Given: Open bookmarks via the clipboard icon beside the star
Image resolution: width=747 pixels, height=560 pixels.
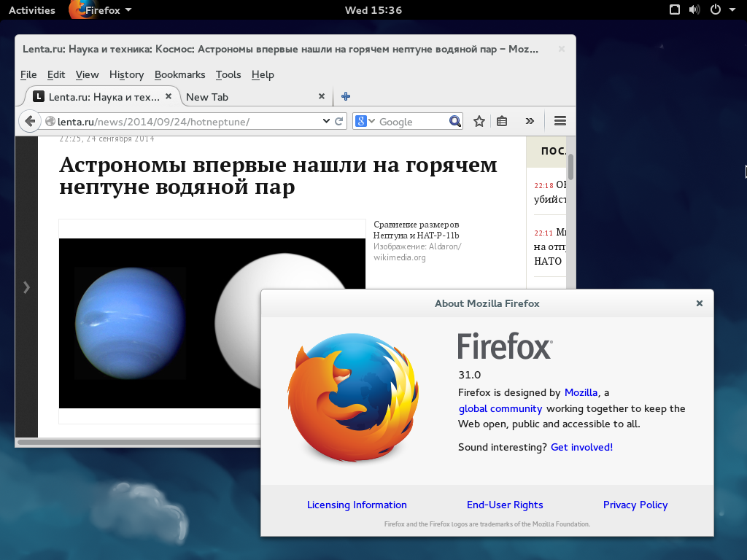Looking at the screenshot, I should pos(502,121).
